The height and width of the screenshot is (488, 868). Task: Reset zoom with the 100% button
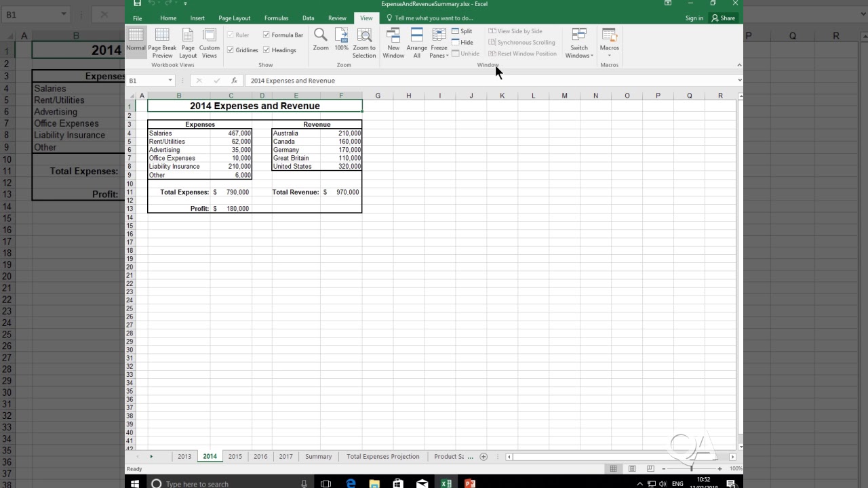(x=341, y=40)
